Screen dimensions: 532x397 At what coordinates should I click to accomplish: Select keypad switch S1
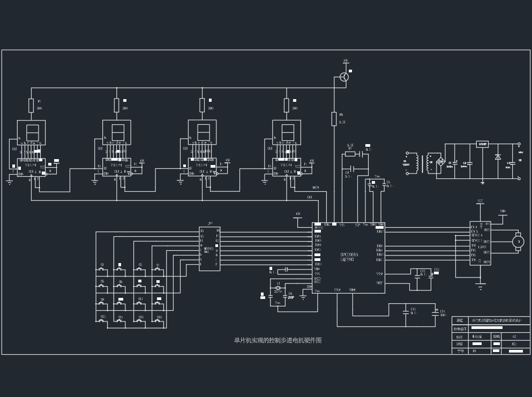tap(101, 269)
